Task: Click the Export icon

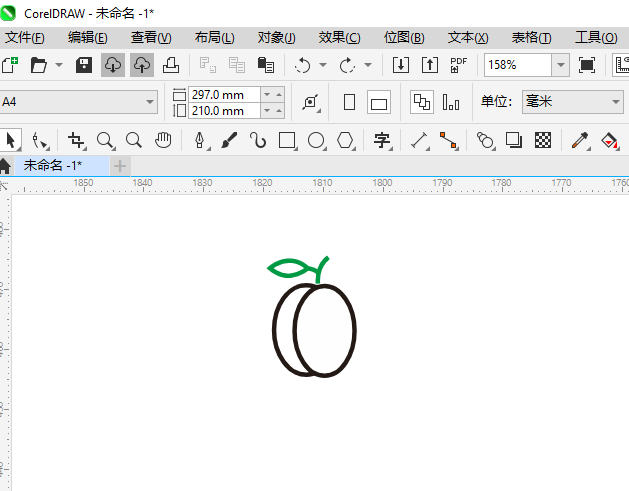Action: pos(430,65)
